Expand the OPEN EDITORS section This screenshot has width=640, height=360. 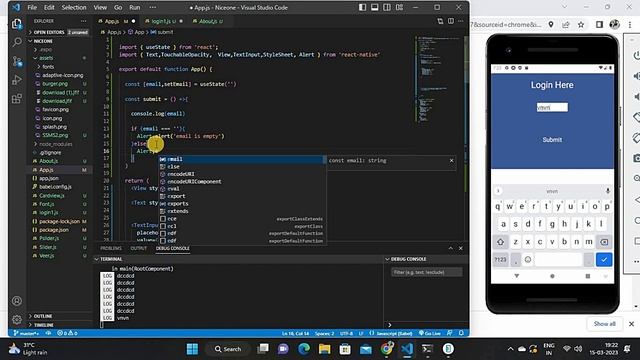point(59,32)
